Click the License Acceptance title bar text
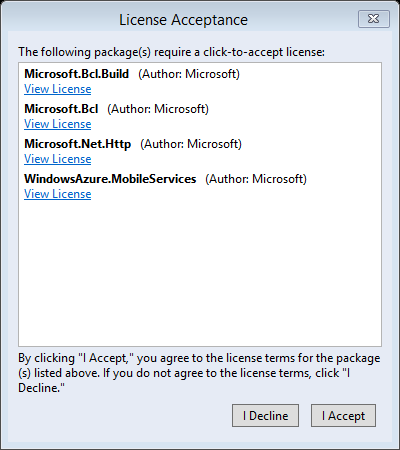Screen dimensions: 400x450 183,20
